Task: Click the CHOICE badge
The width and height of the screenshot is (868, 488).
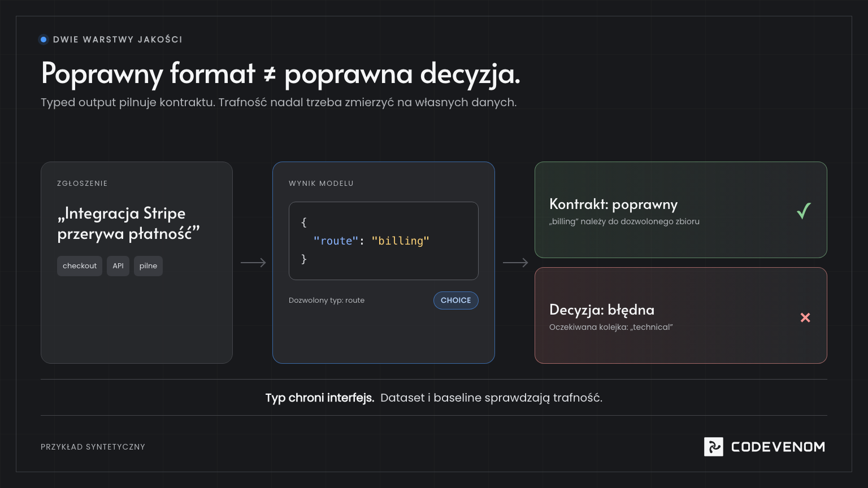Action: pos(455,300)
